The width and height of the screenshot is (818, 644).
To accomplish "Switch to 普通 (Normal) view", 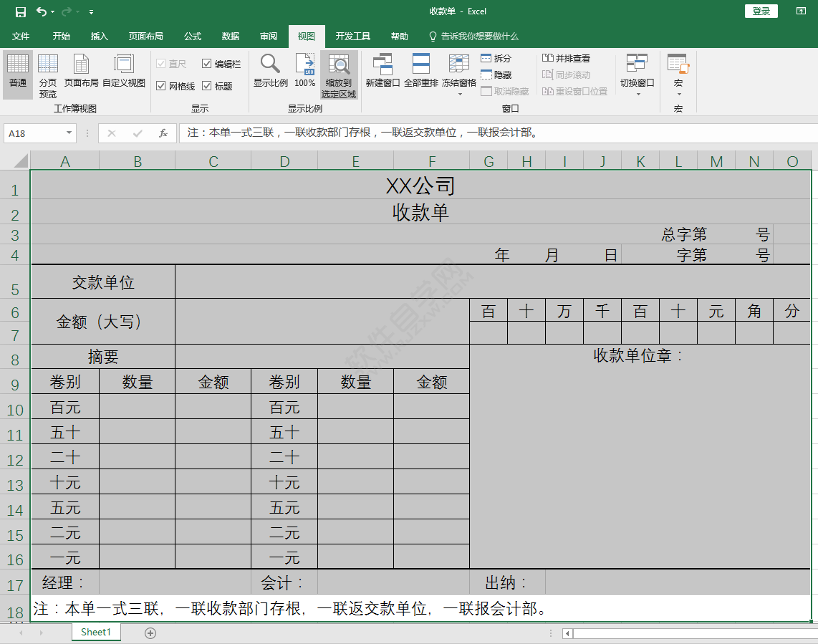I will tap(17, 72).
